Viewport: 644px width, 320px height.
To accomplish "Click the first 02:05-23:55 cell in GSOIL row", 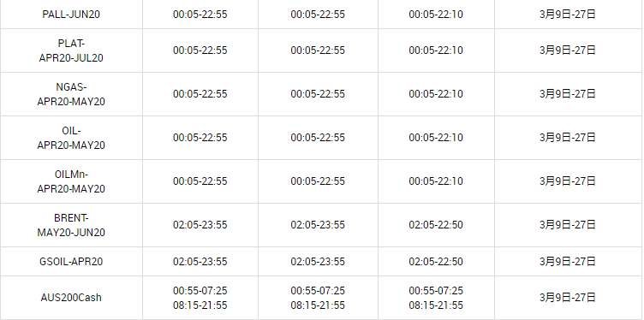I will (x=200, y=262).
